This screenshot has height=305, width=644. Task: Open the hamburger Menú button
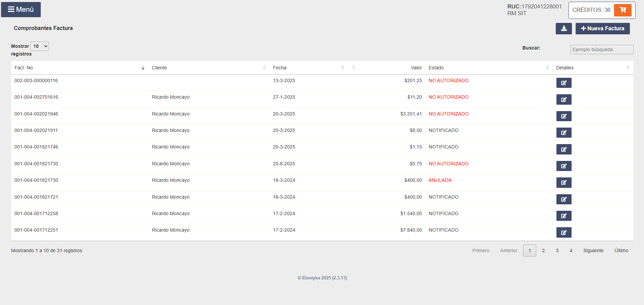point(21,9)
